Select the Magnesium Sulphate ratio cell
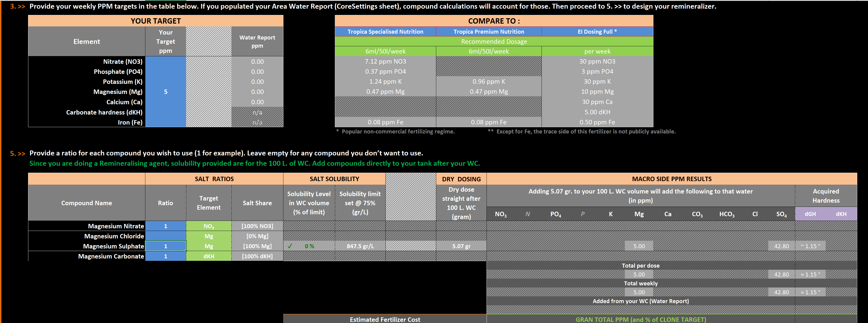Viewport: 868px width, 323px height. pyautogui.click(x=165, y=246)
